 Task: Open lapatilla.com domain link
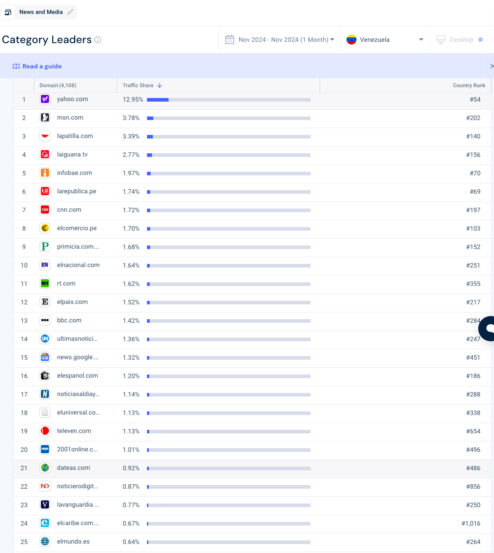click(75, 136)
